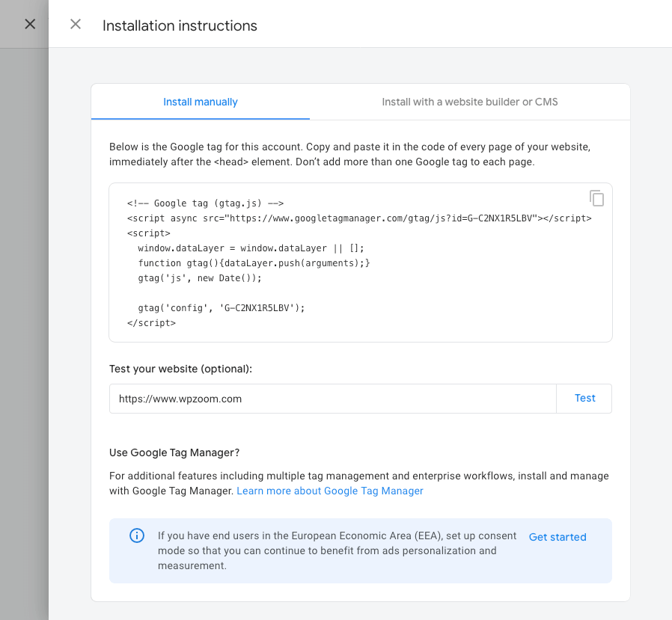Switch to Install manually tab
This screenshot has height=620, width=672.
(200, 102)
